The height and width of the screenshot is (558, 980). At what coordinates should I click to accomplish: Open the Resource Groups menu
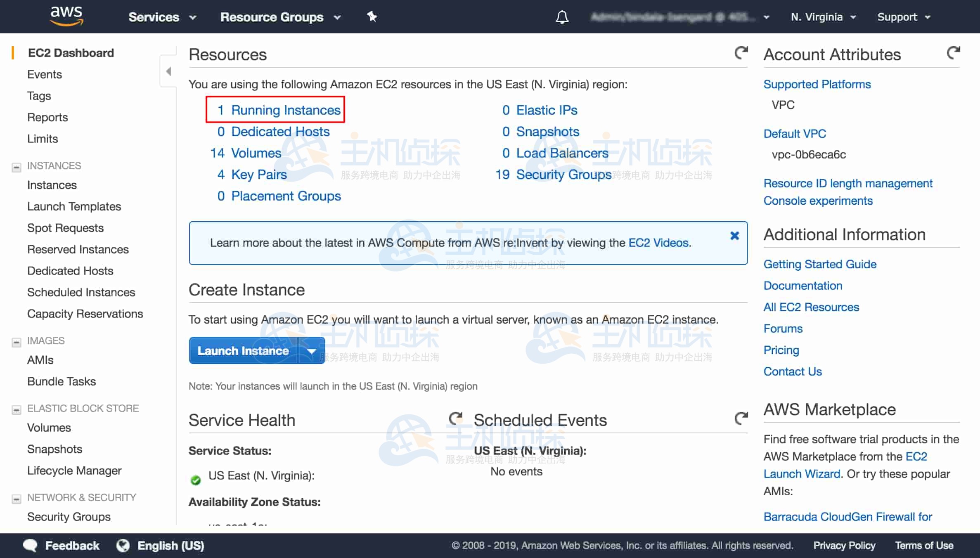coord(280,17)
